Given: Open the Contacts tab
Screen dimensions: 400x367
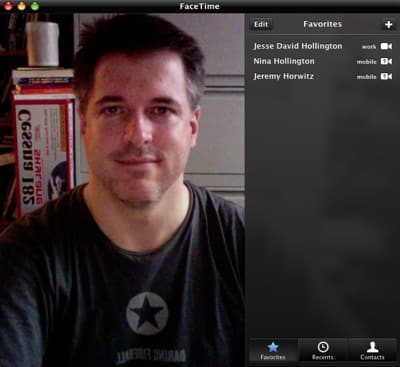Looking at the screenshot, I should 372,350.
